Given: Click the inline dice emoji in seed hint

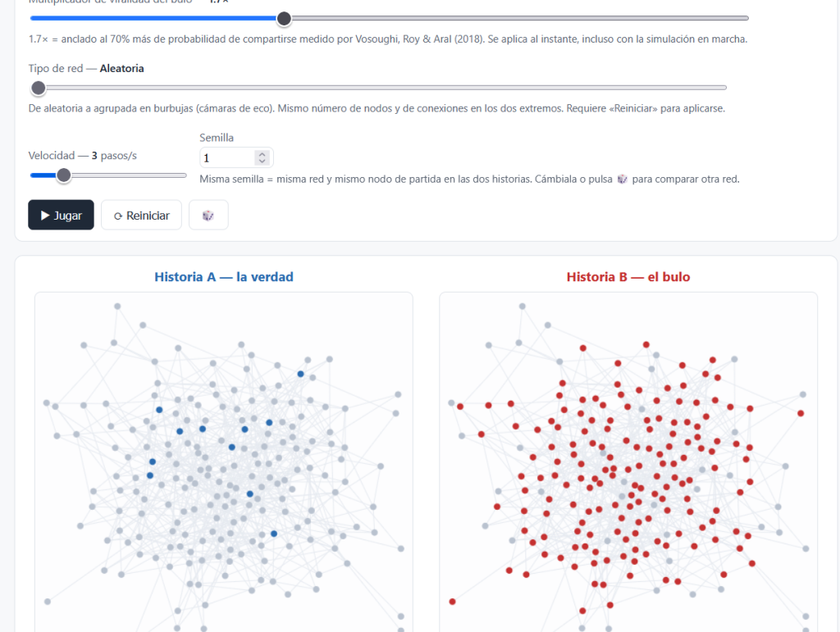Looking at the screenshot, I should point(622,179).
